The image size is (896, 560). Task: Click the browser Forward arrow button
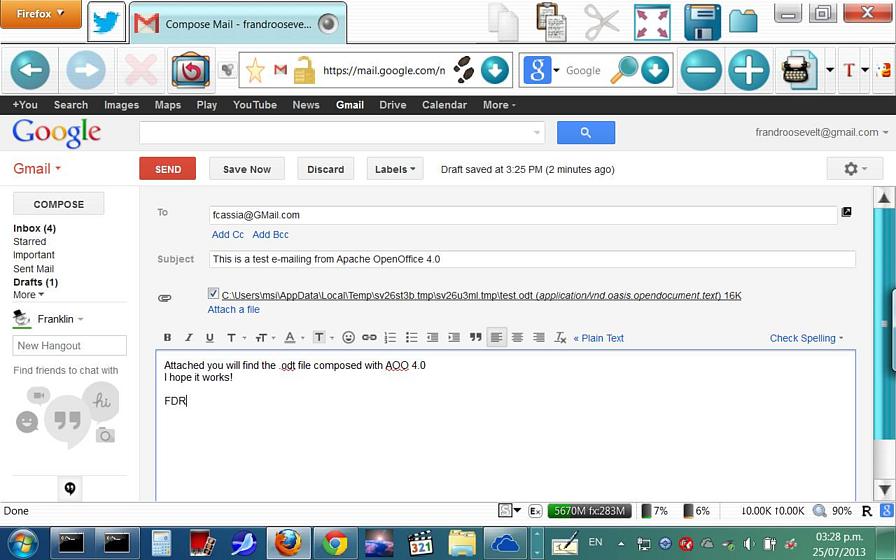point(86,70)
